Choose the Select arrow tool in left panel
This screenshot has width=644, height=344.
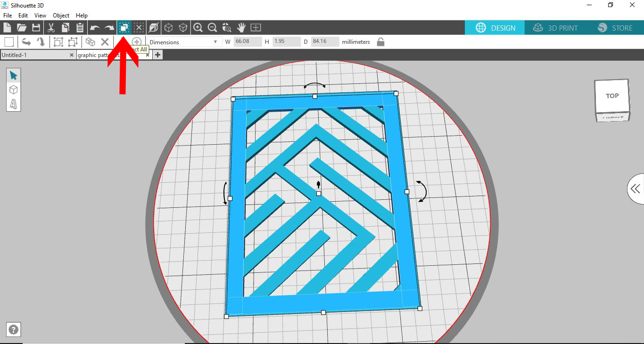13,75
